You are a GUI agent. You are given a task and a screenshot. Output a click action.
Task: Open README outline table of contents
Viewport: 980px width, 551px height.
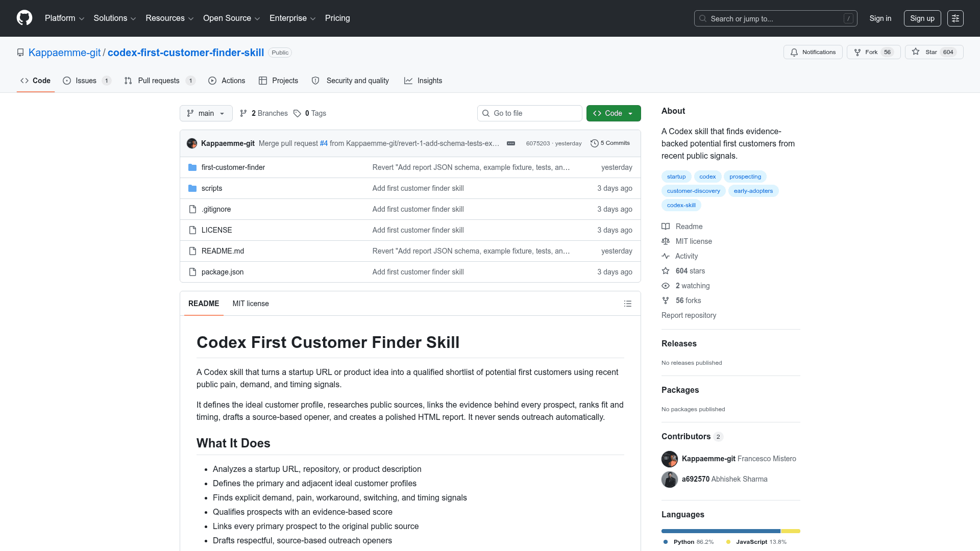tap(628, 304)
